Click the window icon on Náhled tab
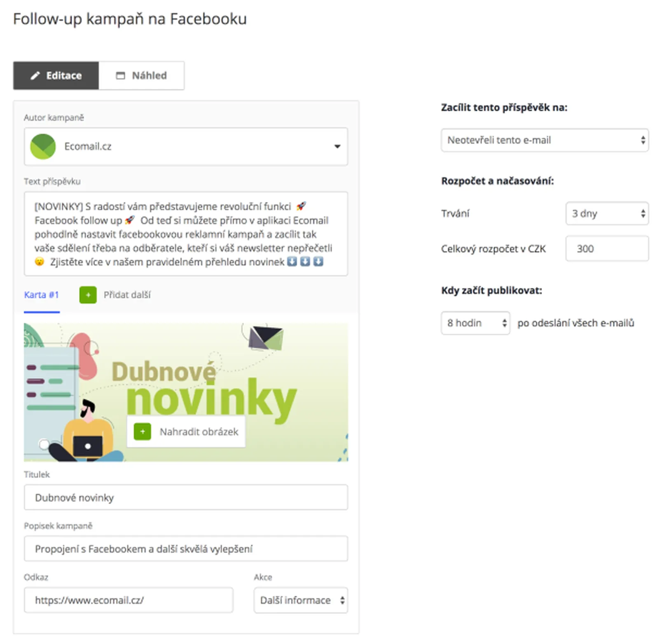The width and height of the screenshot is (659, 644). (120, 75)
